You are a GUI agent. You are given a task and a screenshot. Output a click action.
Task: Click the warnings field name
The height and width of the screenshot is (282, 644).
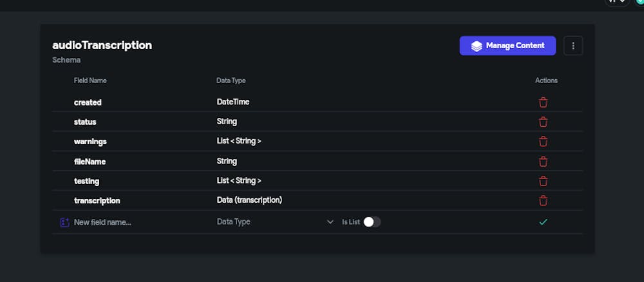(x=90, y=142)
